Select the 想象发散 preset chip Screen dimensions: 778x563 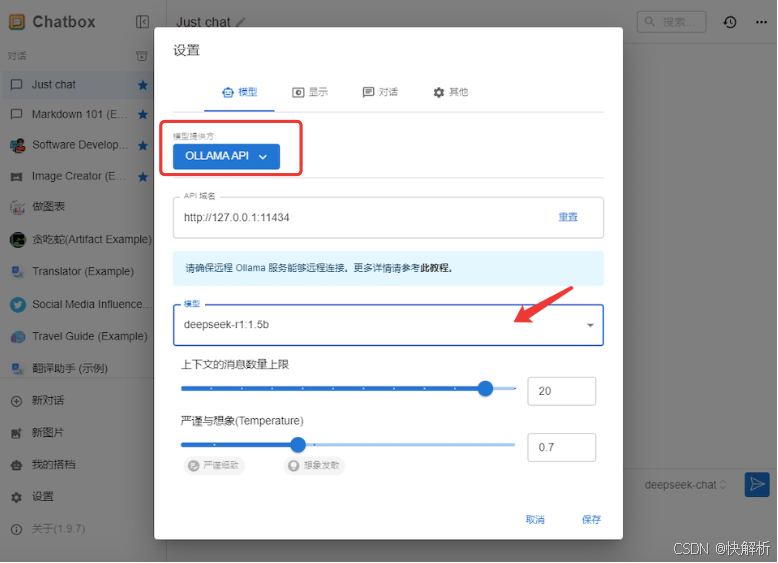315,465
